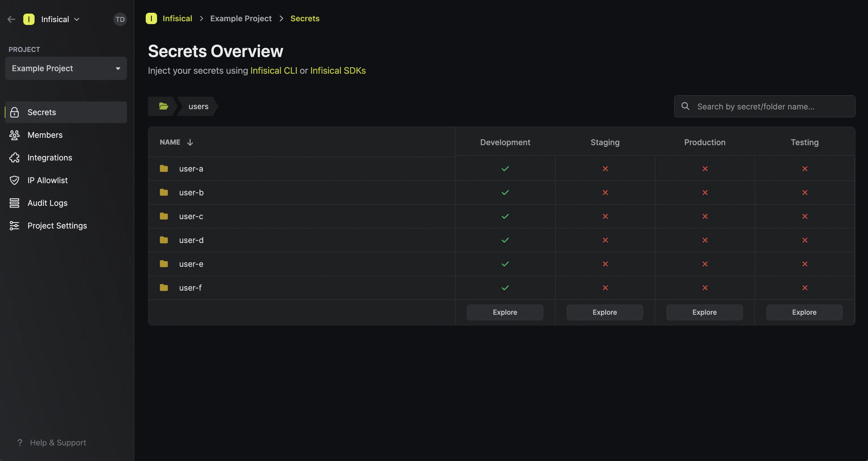
Task: Open the Infisical CLI link
Action: pos(274,70)
